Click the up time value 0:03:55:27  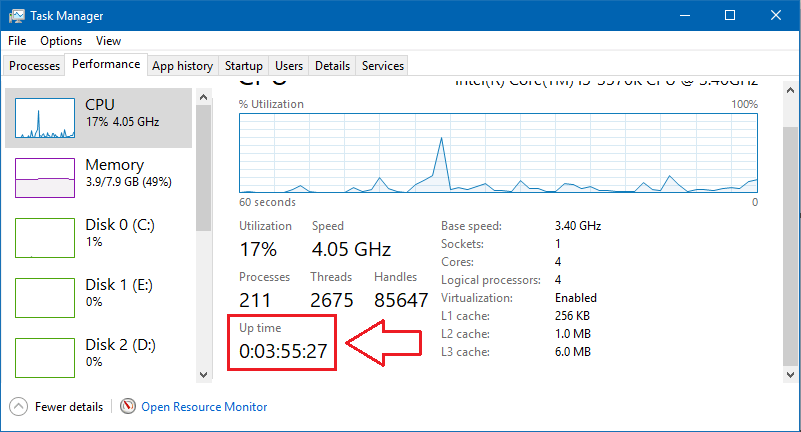283,351
